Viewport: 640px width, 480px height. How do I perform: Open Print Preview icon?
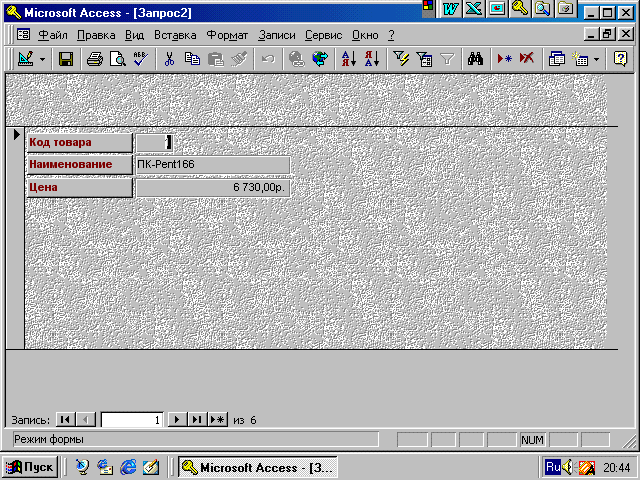tap(118, 59)
